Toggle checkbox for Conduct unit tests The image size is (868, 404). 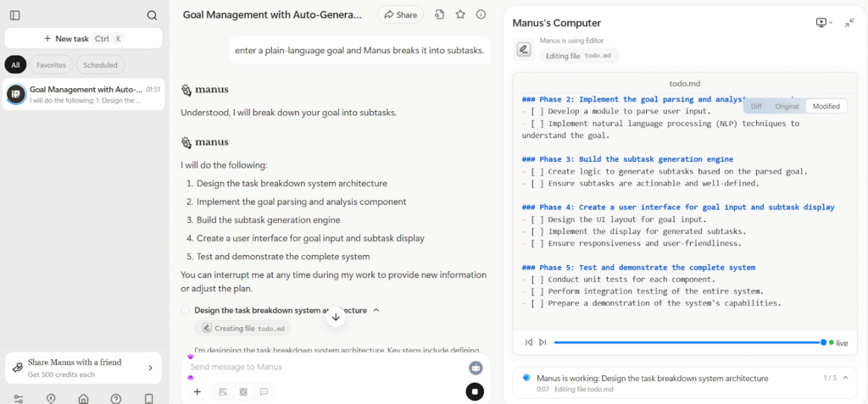pos(537,279)
